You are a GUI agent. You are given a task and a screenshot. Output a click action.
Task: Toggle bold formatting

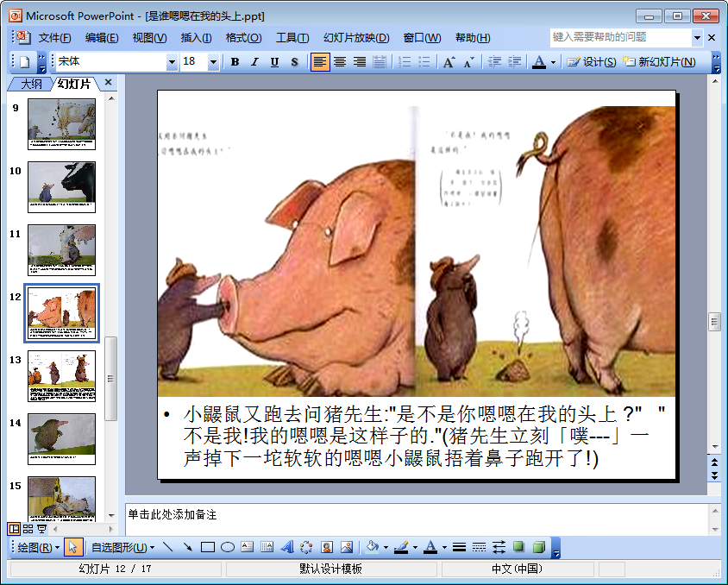[x=235, y=62]
